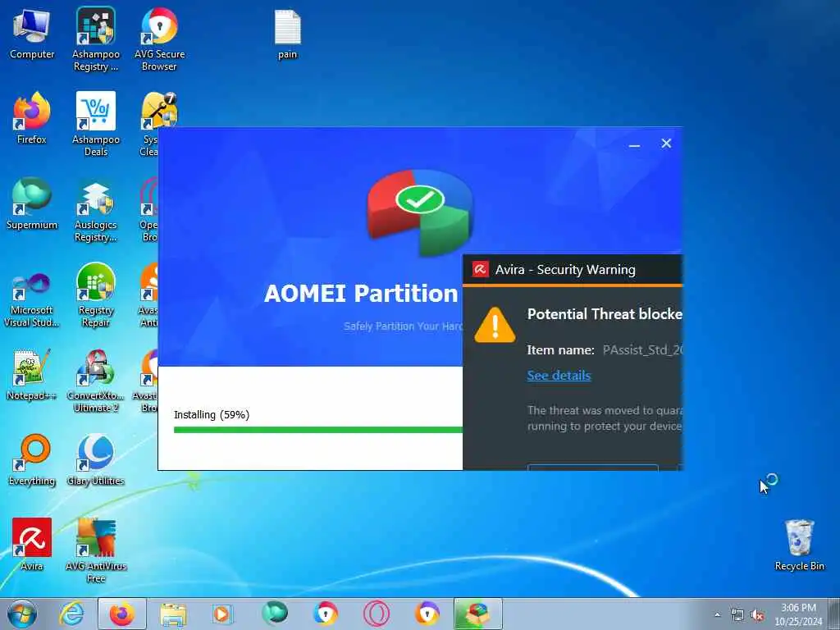
Task: Launch Glary Utilities desktop shortcut
Action: click(96, 460)
